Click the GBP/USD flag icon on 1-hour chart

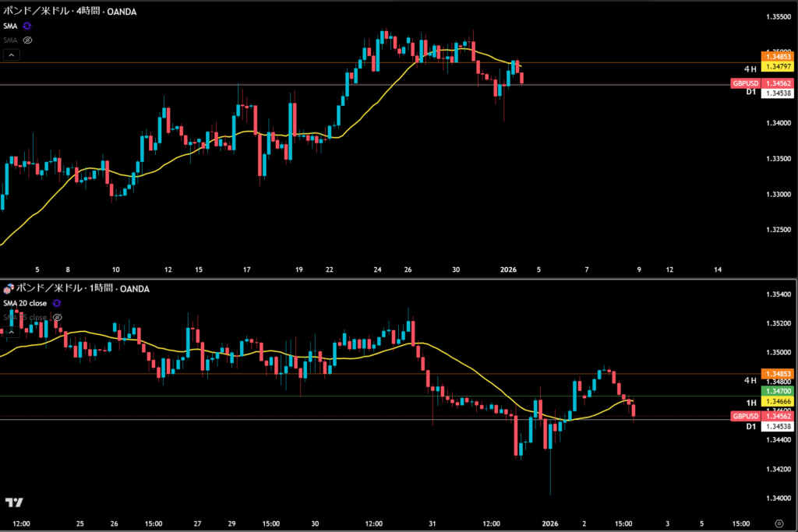(x=9, y=288)
